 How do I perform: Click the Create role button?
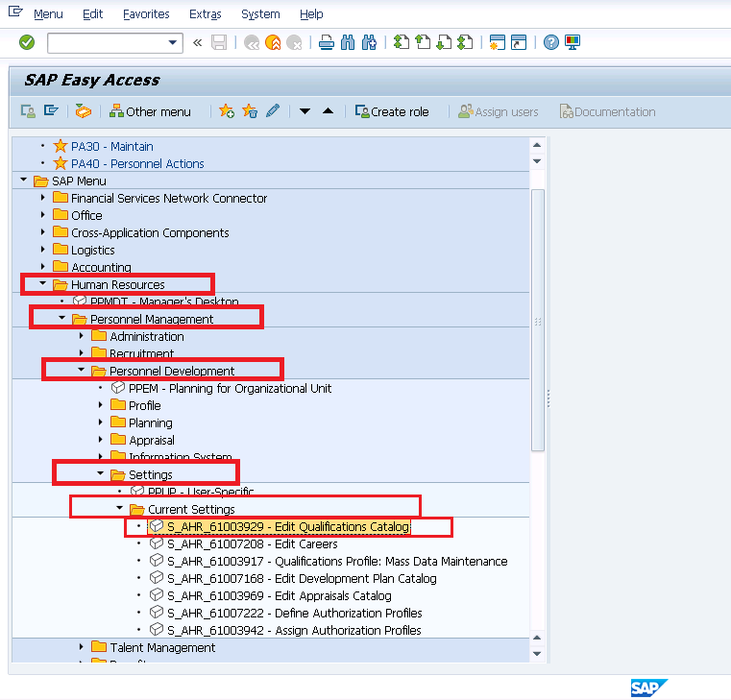click(392, 111)
